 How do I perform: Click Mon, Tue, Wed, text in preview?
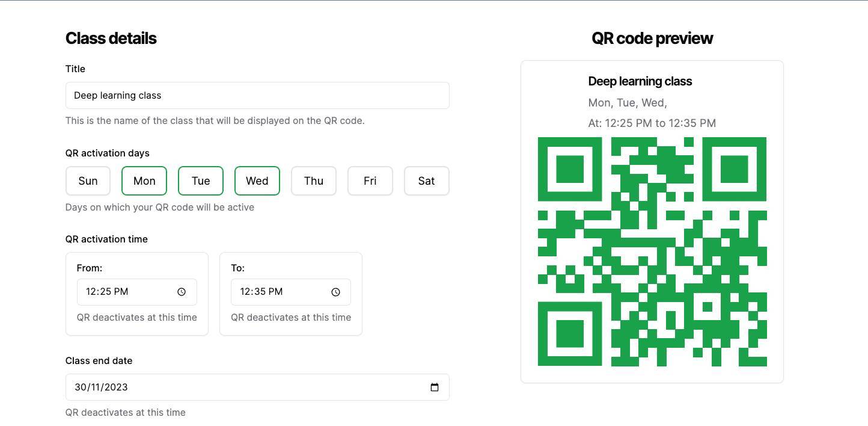point(628,103)
